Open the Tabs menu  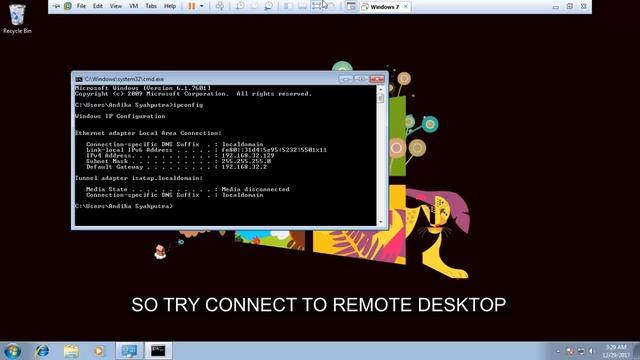[151, 6]
